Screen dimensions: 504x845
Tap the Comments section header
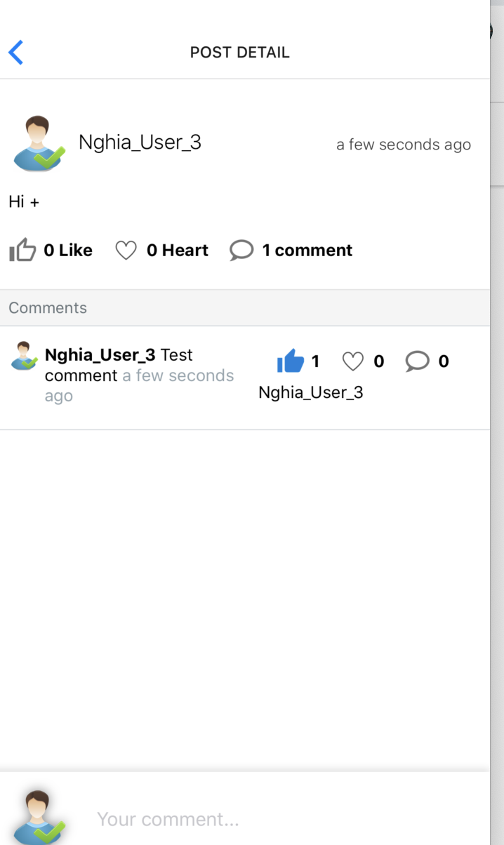pos(48,307)
